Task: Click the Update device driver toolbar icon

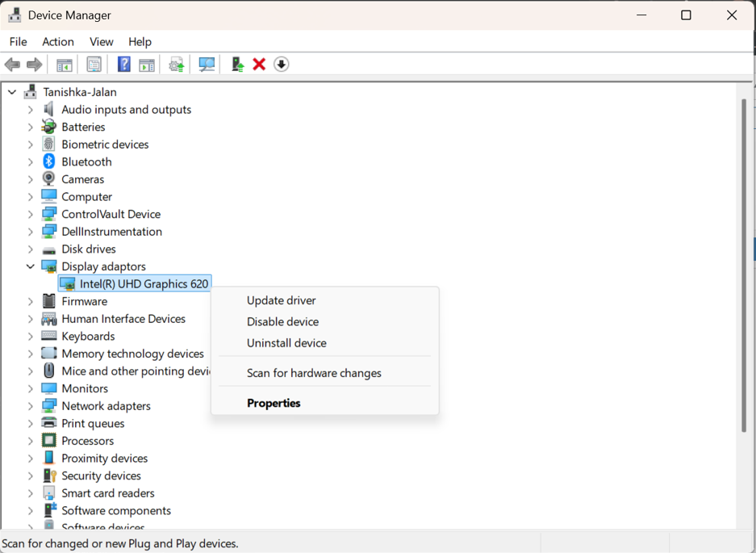Action: 177,64
